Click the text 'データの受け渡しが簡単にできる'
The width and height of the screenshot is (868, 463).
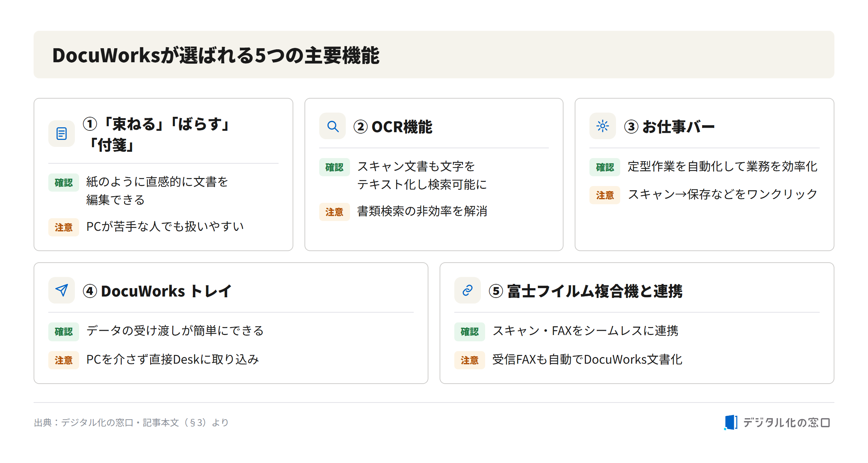tap(175, 331)
